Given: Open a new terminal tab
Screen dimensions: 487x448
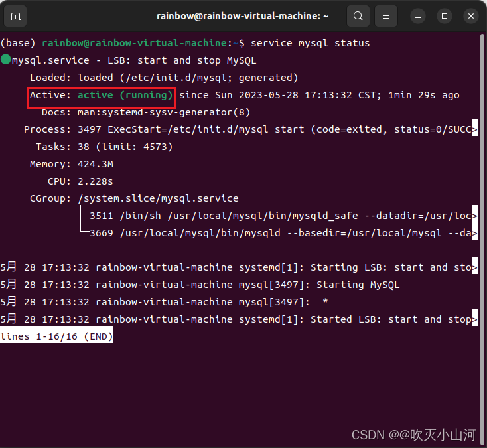Looking at the screenshot, I should click(15, 16).
